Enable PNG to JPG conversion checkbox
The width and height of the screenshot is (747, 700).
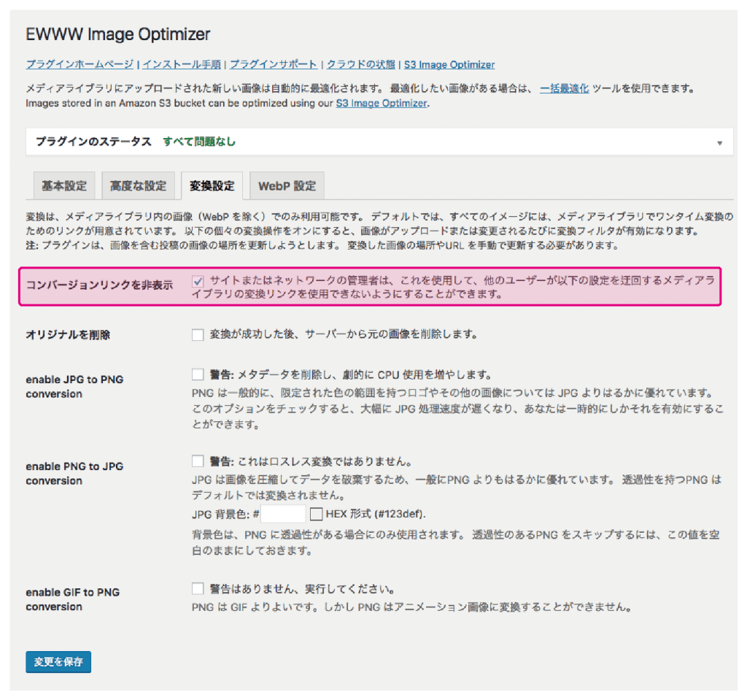tap(198, 461)
